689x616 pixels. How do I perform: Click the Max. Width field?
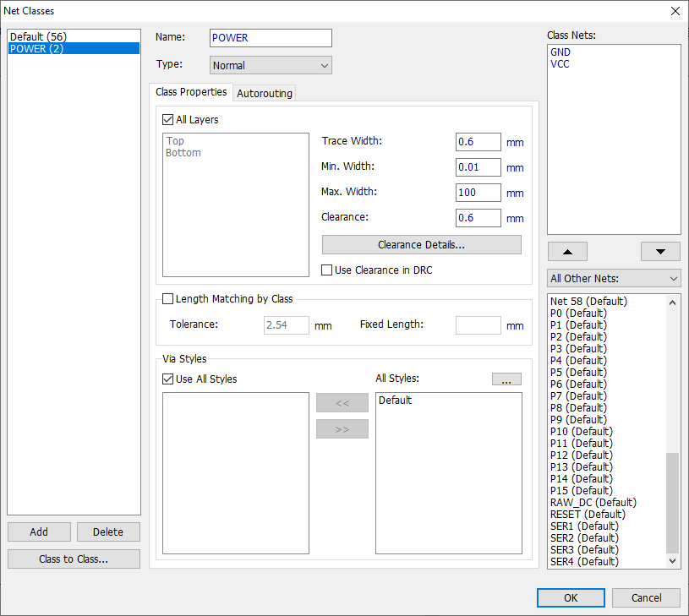coord(478,193)
